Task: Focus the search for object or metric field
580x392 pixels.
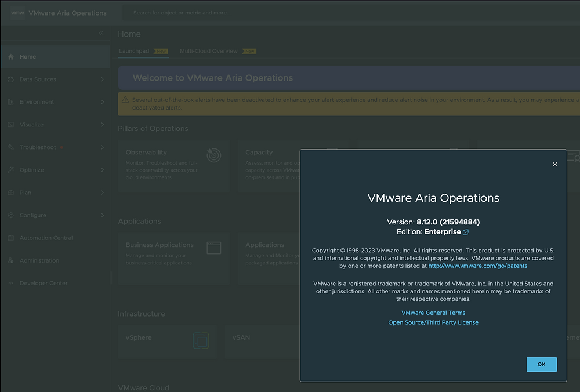Action: tap(232, 13)
